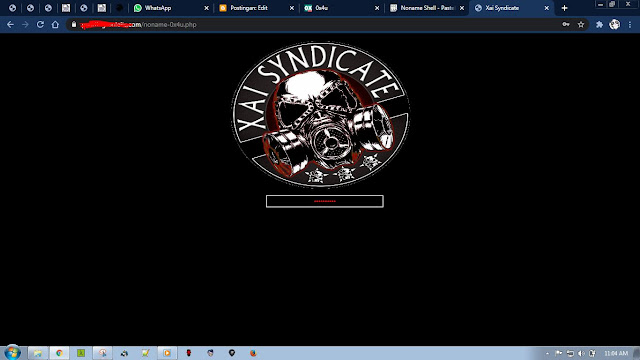Close the Noname Shell tab

(462, 8)
